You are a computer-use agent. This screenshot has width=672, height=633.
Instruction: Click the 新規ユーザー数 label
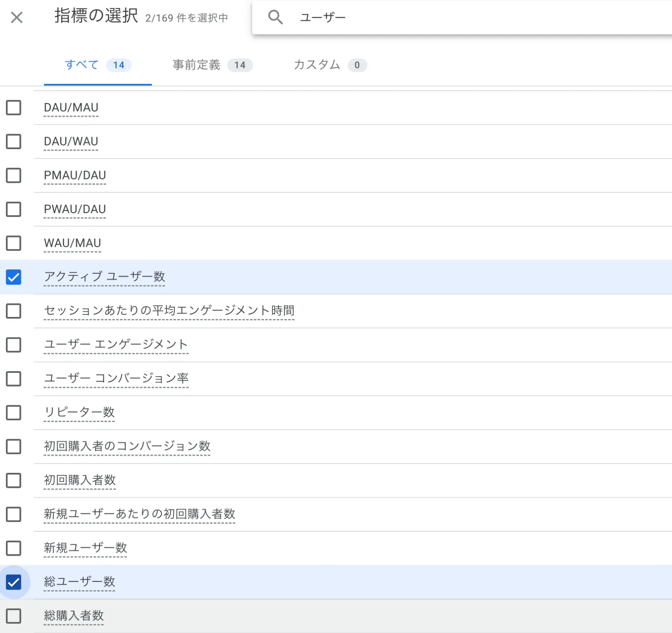point(85,548)
